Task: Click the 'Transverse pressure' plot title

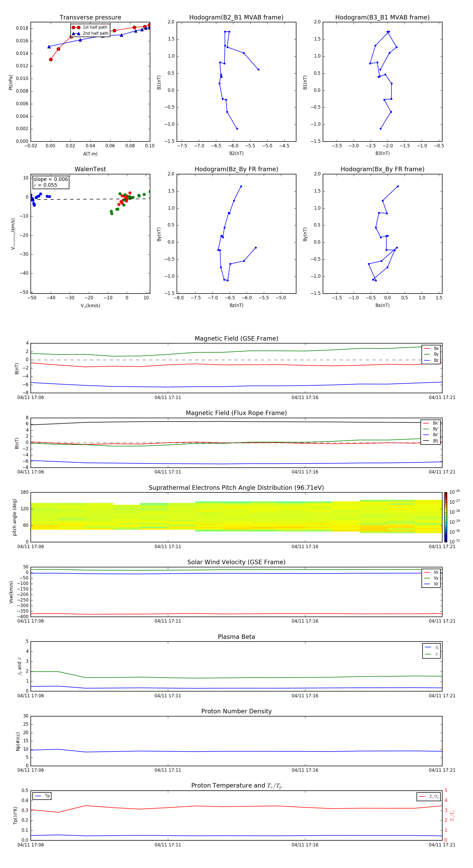Action: click(x=90, y=18)
